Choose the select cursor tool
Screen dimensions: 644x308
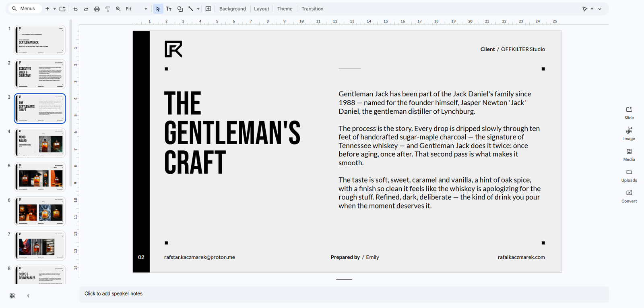[158, 9]
